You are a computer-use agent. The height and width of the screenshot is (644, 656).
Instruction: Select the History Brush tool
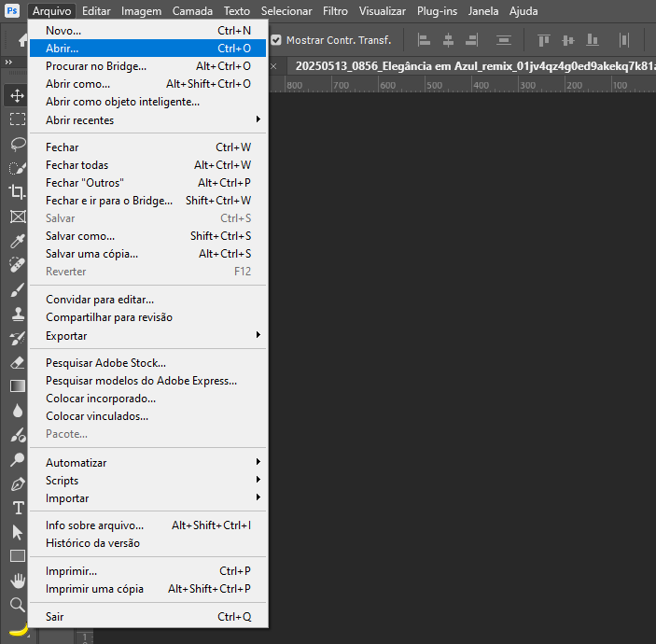coord(17,338)
